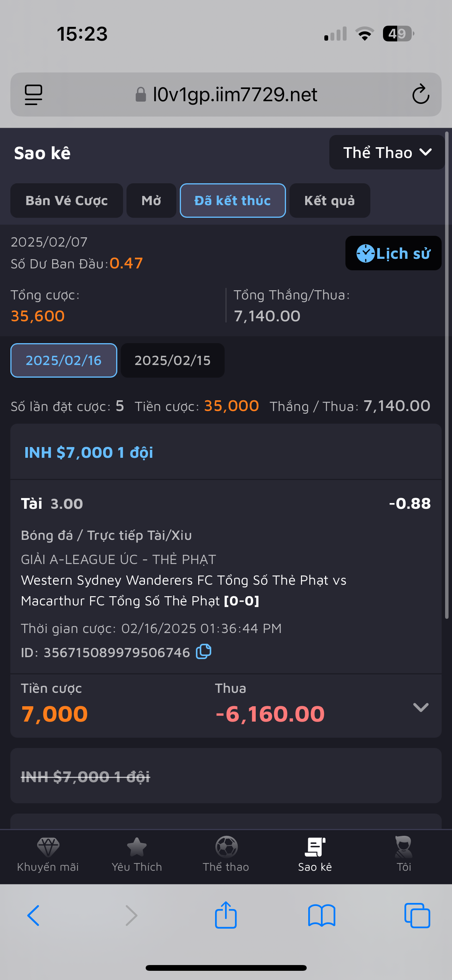The image size is (452, 980).
Task: Open the Kết quả tab
Action: tap(330, 201)
